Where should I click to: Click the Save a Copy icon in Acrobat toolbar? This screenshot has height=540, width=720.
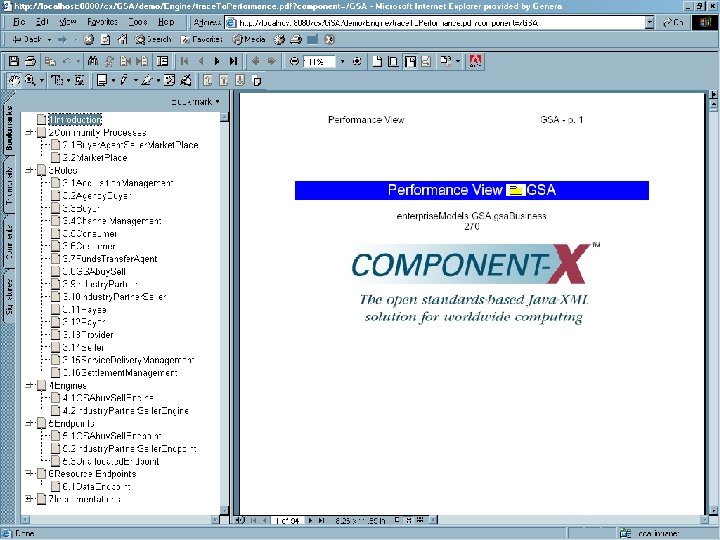(x=14, y=61)
